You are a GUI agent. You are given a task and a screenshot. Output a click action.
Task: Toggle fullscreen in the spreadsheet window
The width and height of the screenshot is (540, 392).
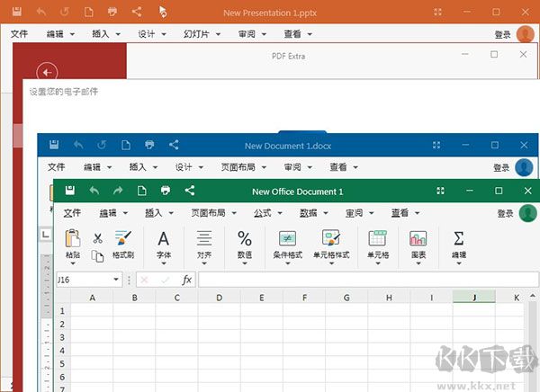(440, 191)
